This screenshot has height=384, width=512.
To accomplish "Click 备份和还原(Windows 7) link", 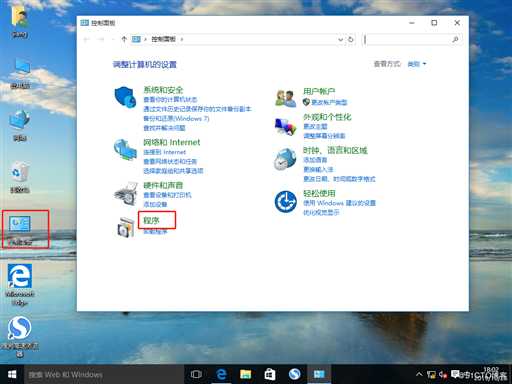I will pyautogui.click(x=176, y=118).
